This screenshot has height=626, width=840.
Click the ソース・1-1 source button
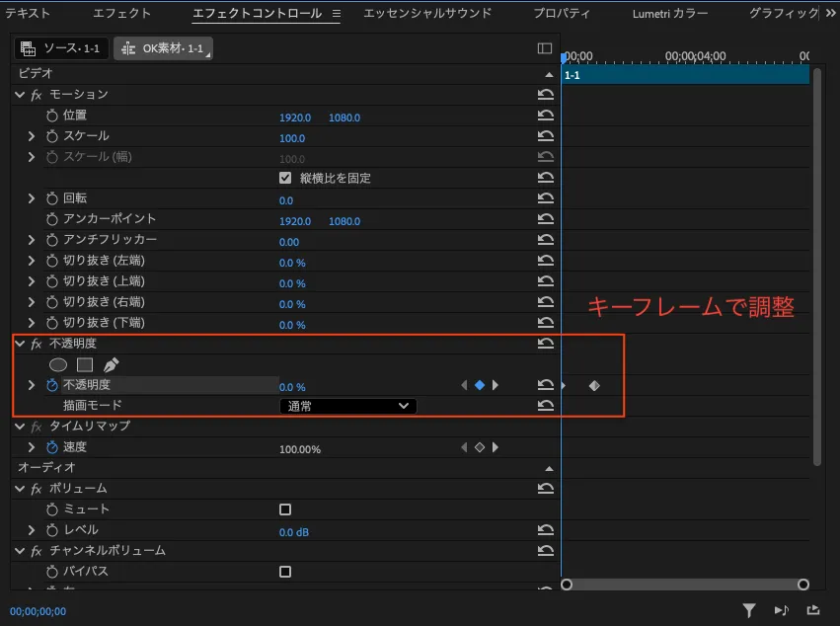pyautogui.click(x=61, y=48)
